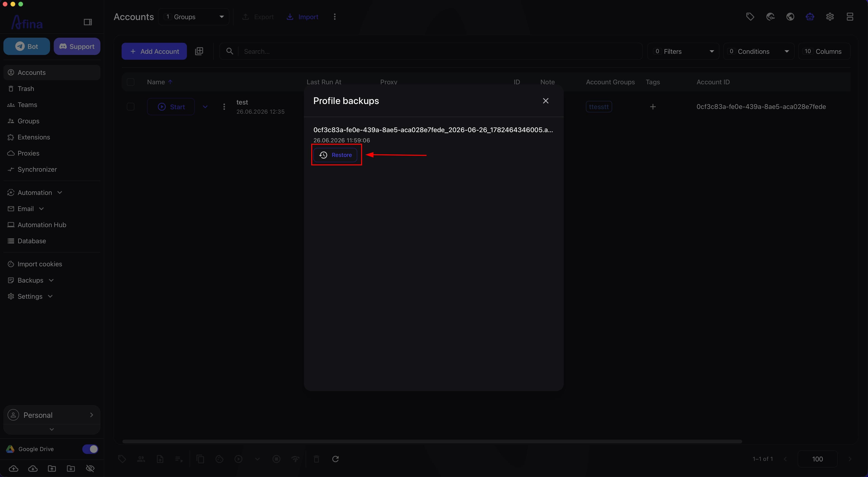Open the globe icon in top toolbar
Image resolution: width=868 pixels, height=477 pixels.
[790, 17]
